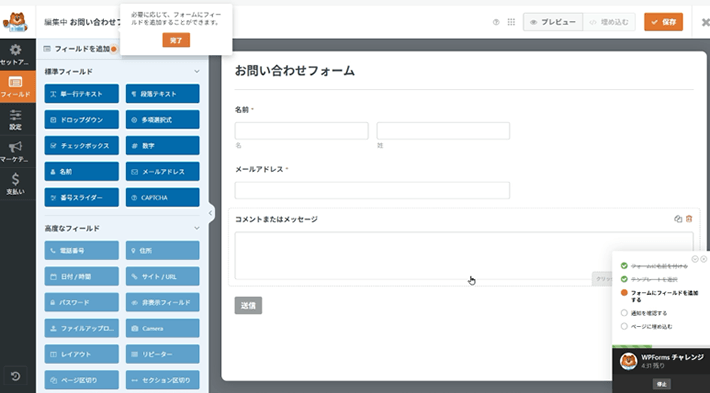Add a メールアドレス field
This screenshot has width=710, height=393.
[163, 171]
